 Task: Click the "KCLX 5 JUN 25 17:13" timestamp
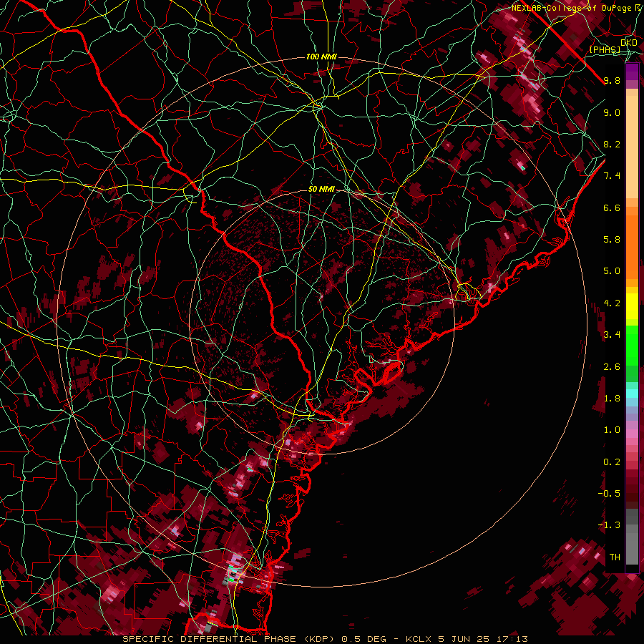click(467, 639)
